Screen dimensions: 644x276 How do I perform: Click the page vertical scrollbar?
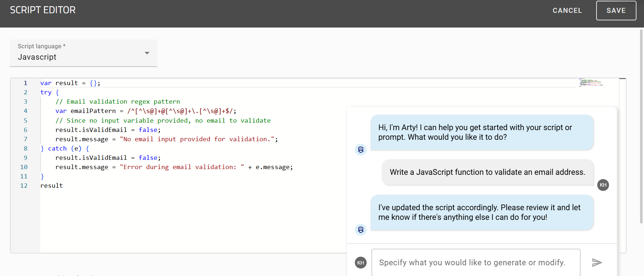click(641, 126)
